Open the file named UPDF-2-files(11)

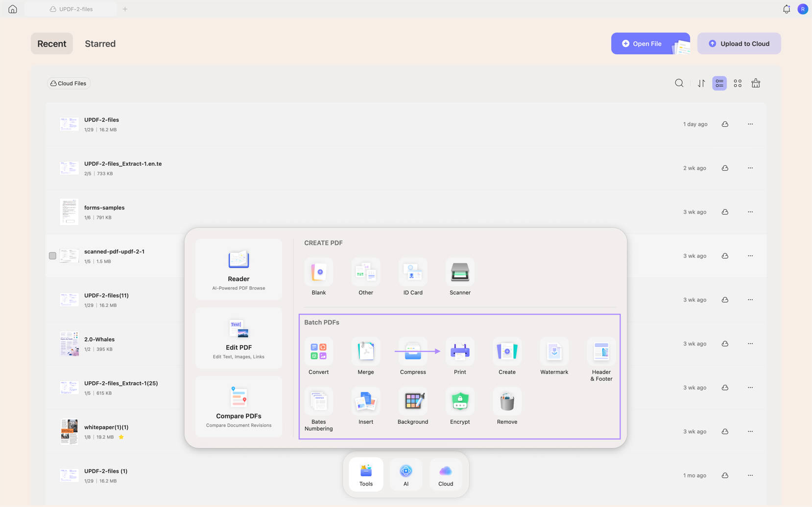(106, 295)
